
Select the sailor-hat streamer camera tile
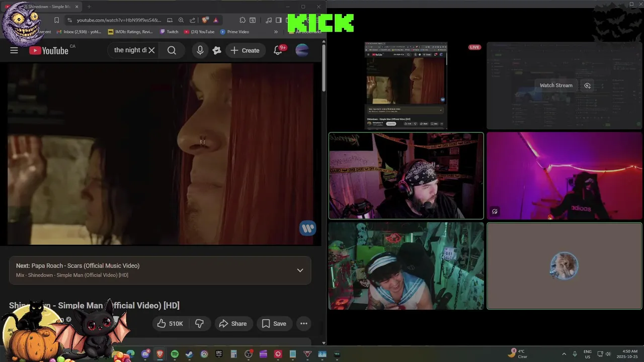pyautogui.click(x=406, y=266)
